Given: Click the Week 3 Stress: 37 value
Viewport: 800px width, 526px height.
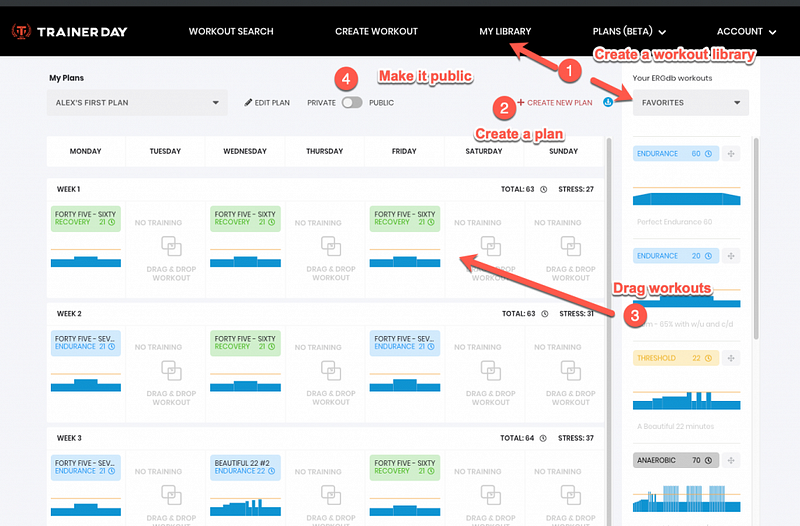Looking at the screenshot, I should tap(576, 438).
